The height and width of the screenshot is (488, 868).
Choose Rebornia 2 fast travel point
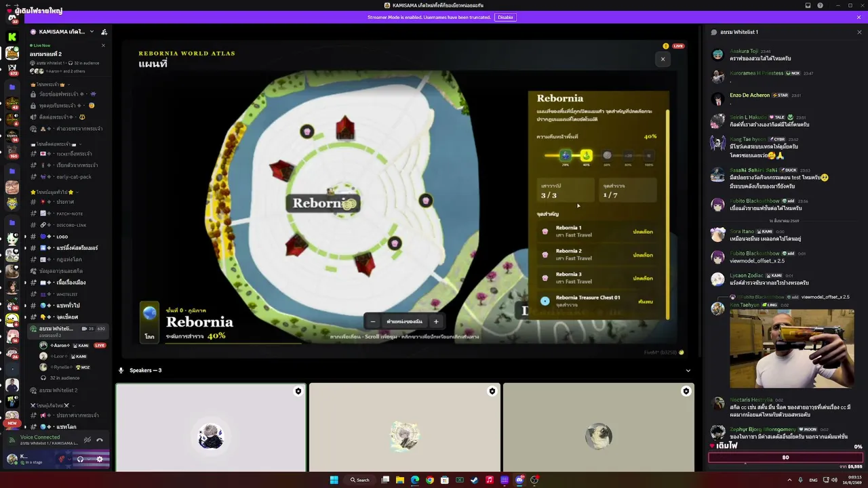pos(597,255)
